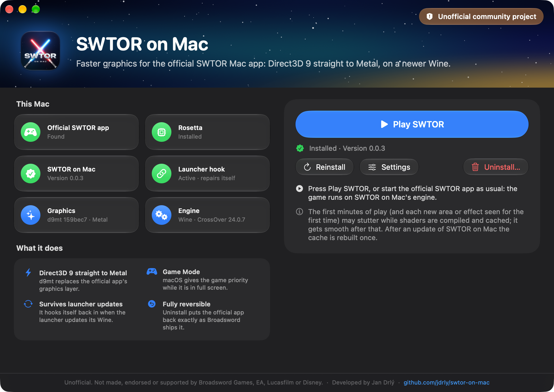Screen dimensions: 554x392
Task: Click the Installed · Version 0.0.3 status text
Action: pyautogui.click(x=347, y=148)
